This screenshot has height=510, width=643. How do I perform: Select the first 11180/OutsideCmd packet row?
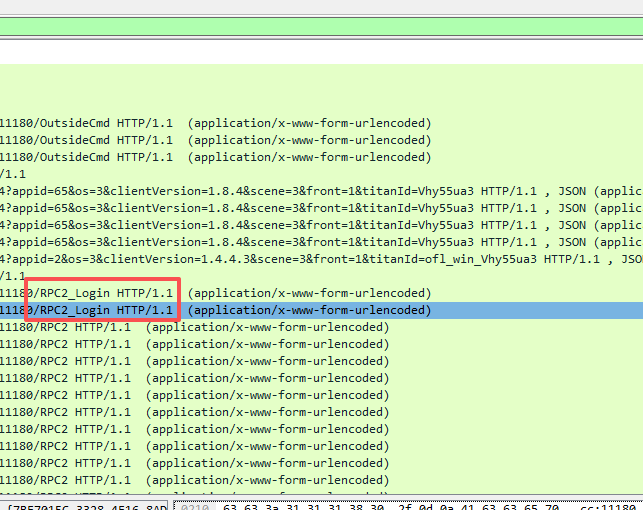322,123
